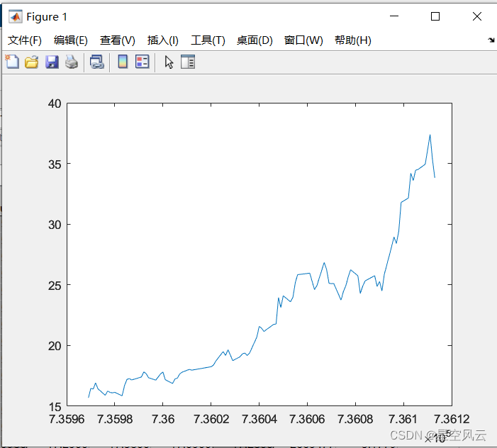Open the 插入(I) menu
Screen dimensions: 497x448
(163, 40)
